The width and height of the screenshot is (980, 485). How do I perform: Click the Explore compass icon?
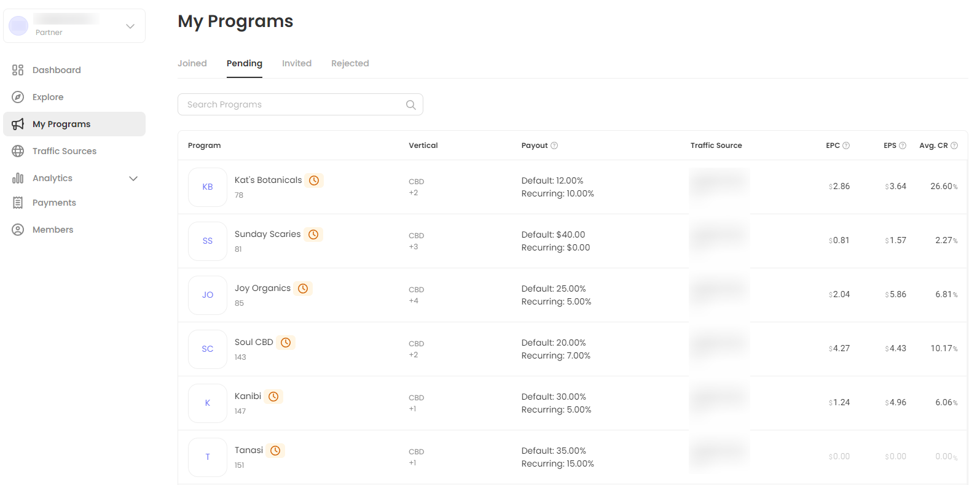18,97
